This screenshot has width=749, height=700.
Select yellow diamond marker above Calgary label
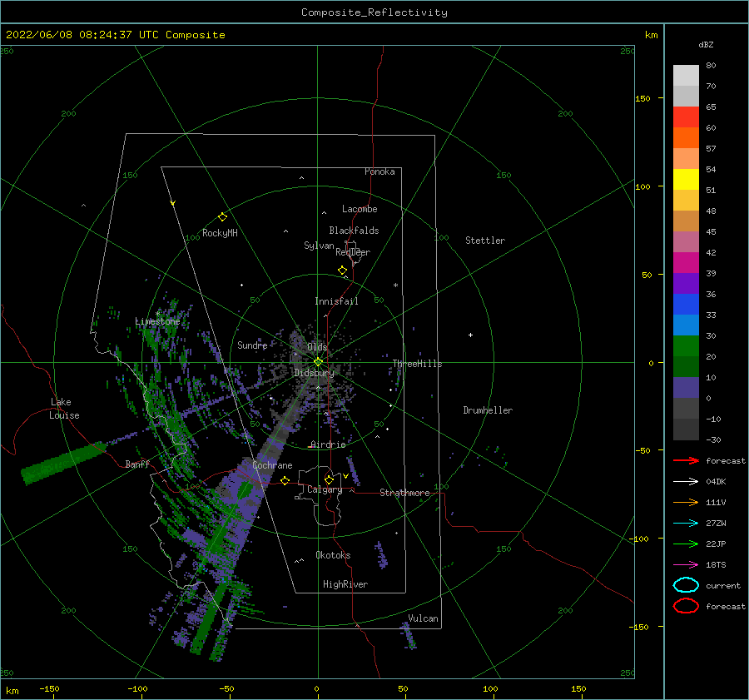pyautogui.click(x=329, y=479)
